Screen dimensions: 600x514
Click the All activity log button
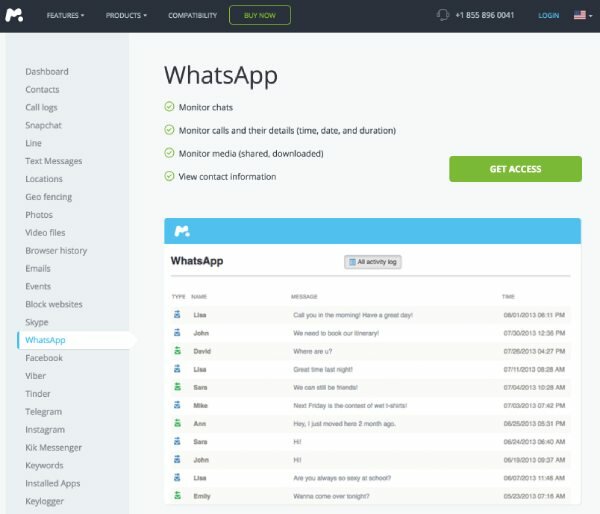[x=373, y=262]
